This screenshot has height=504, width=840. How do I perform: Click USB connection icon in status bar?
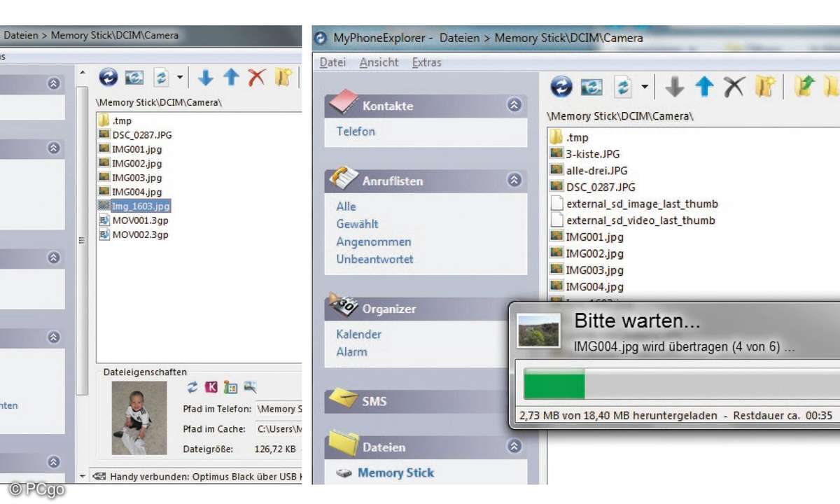(99, 476)
